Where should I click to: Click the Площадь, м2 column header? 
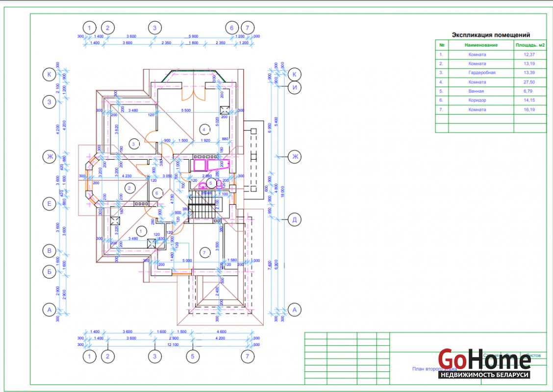point(529,45)
